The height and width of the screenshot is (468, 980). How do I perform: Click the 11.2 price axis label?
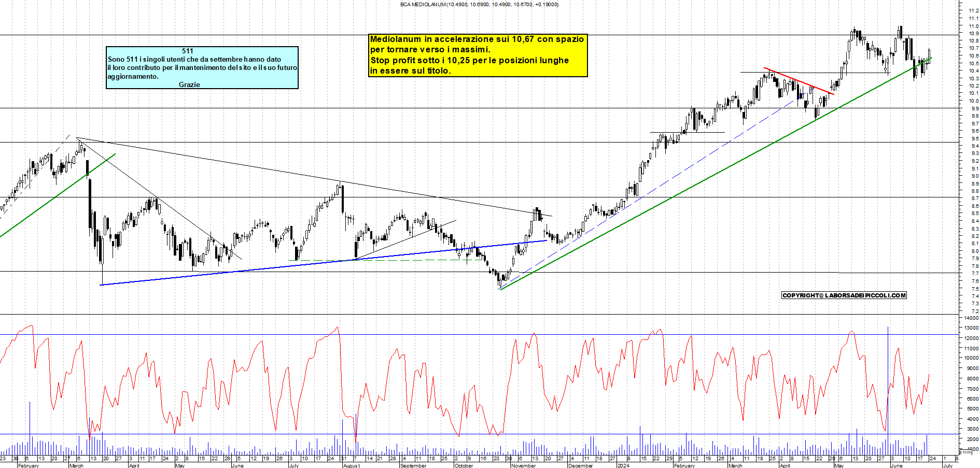click(x=974, y=10)
